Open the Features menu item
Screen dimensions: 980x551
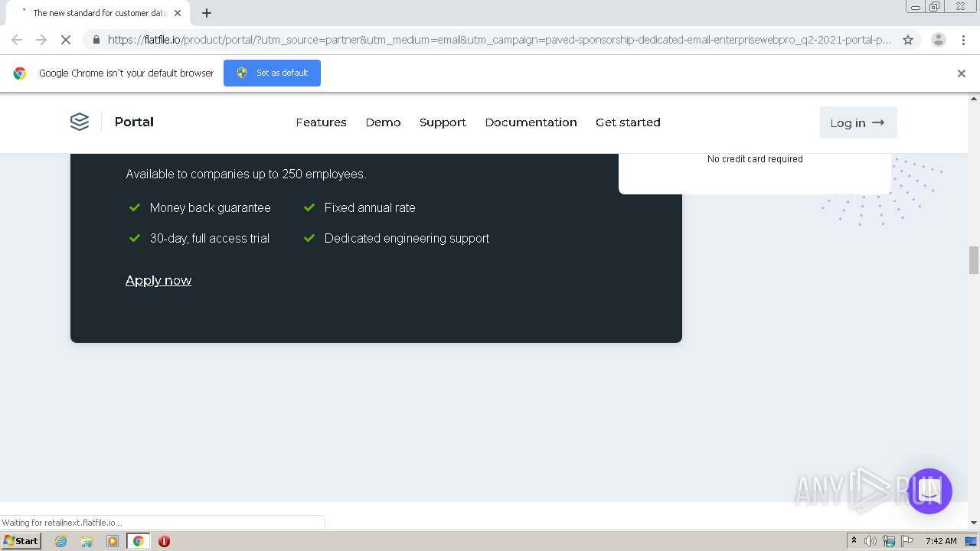click(x=321, y=122)
